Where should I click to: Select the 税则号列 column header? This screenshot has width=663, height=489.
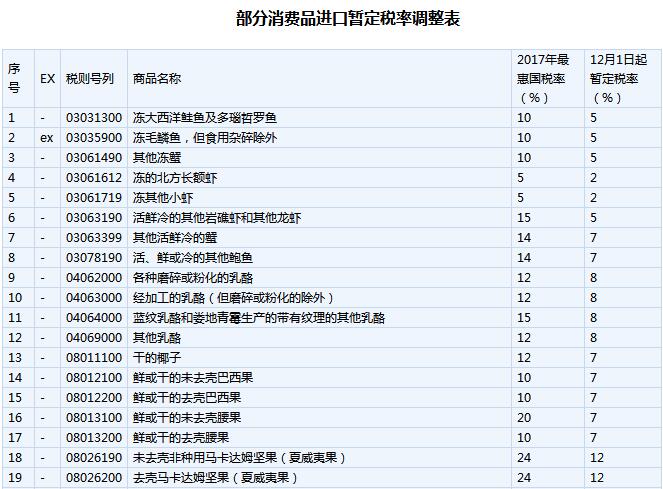click(90, 78)
